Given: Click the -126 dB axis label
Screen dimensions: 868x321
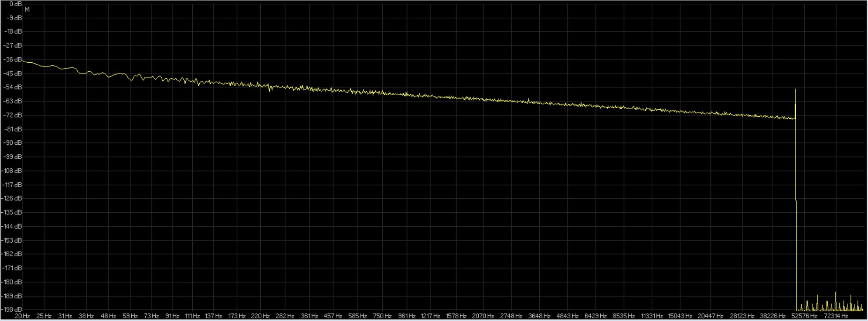Looking at the screenshot, I should (x=12, y=198).
